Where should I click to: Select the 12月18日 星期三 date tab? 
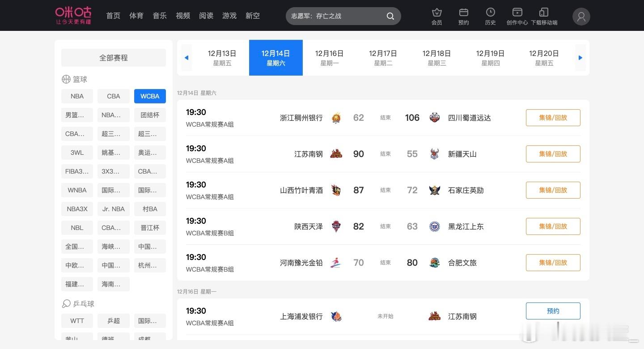point(437,58)
